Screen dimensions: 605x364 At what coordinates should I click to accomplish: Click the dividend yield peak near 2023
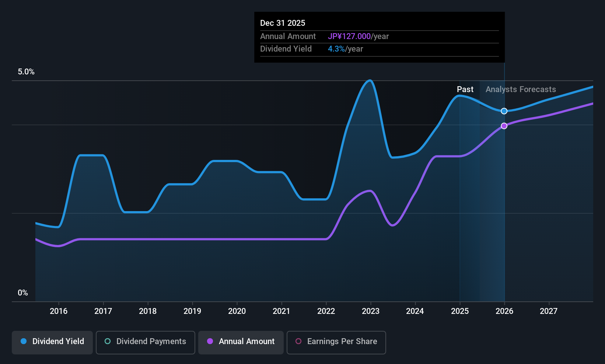coord(370,80)
